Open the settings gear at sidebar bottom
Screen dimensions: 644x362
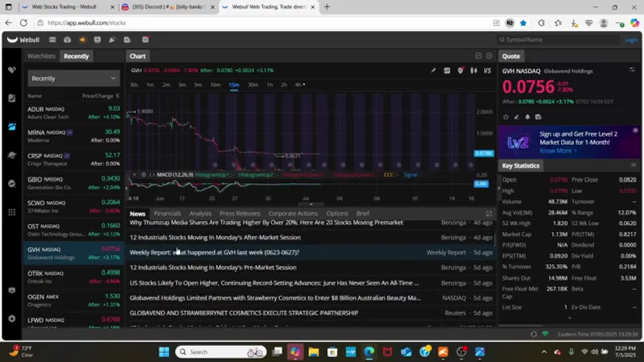[x=12, y=319]
